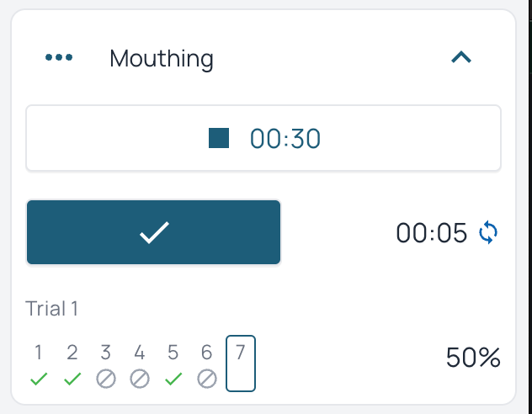Click the green checkmark under trial 2

72,379
